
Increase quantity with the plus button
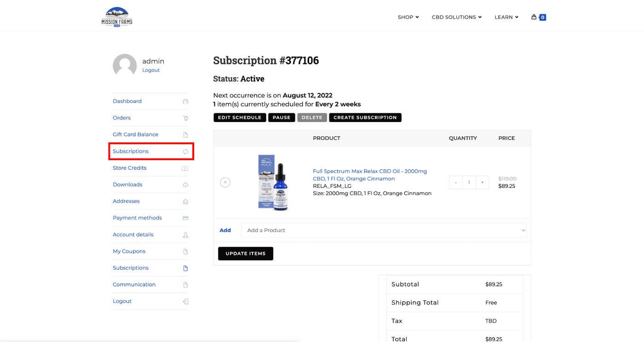[482, 182]
